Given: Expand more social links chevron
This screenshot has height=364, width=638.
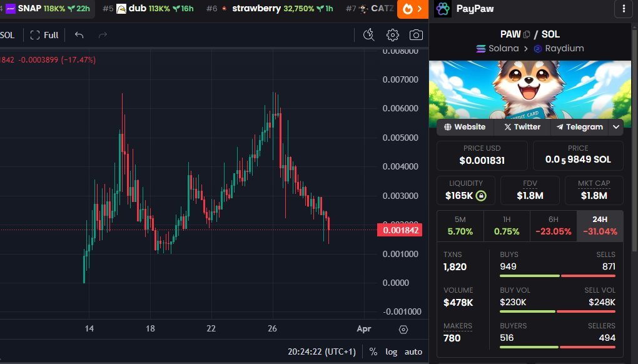Looking at the screenshot, I should (x=616, y=127).
